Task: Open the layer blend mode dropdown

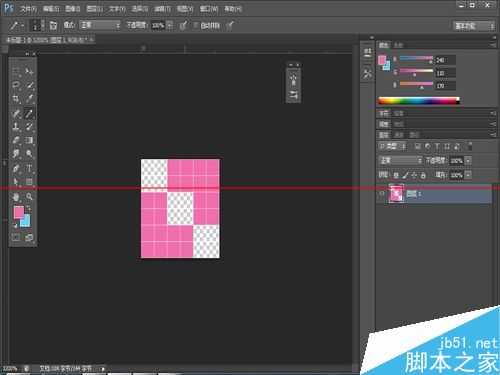Action: click(401, 161)
